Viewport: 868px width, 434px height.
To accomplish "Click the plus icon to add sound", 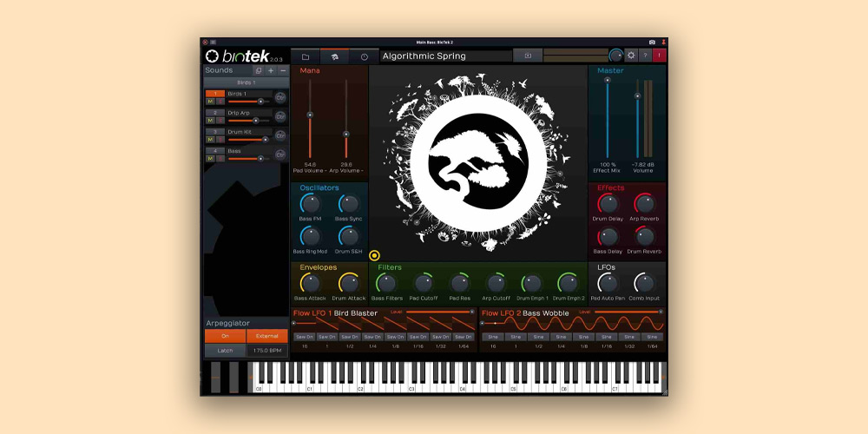I will pos(271,70).
